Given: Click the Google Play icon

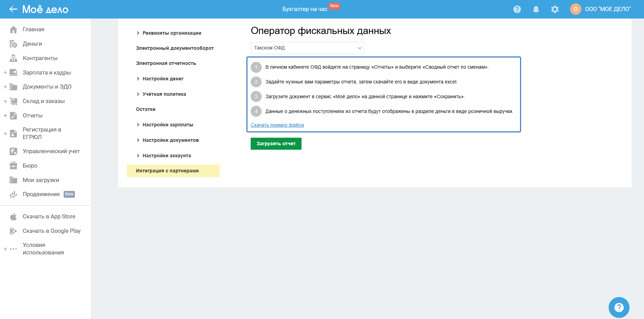Looking at the screenshot, I should click(13, 231).
